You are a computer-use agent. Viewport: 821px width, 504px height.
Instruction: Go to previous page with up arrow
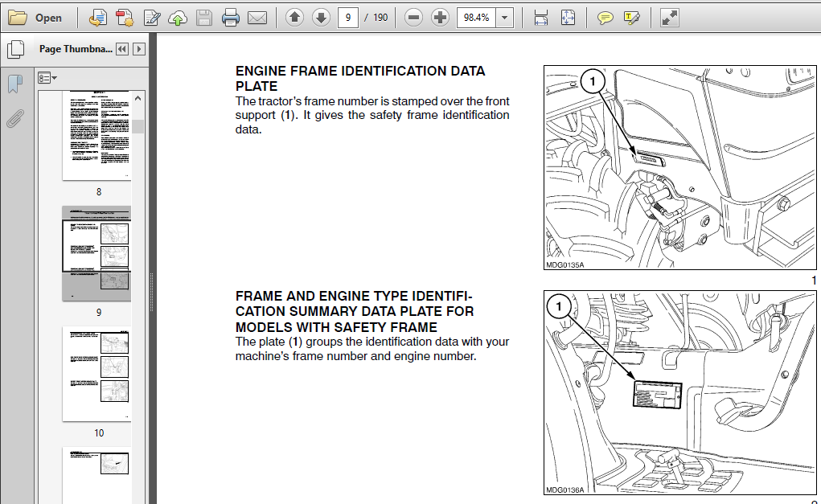click(295, 18)
